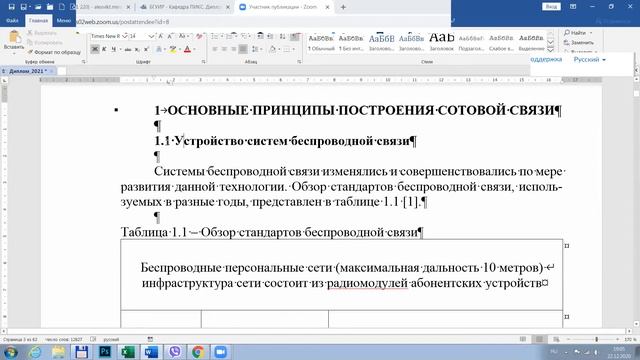
Task: Switch to the Главная ribbon tab
Action: tap(38, 20)
